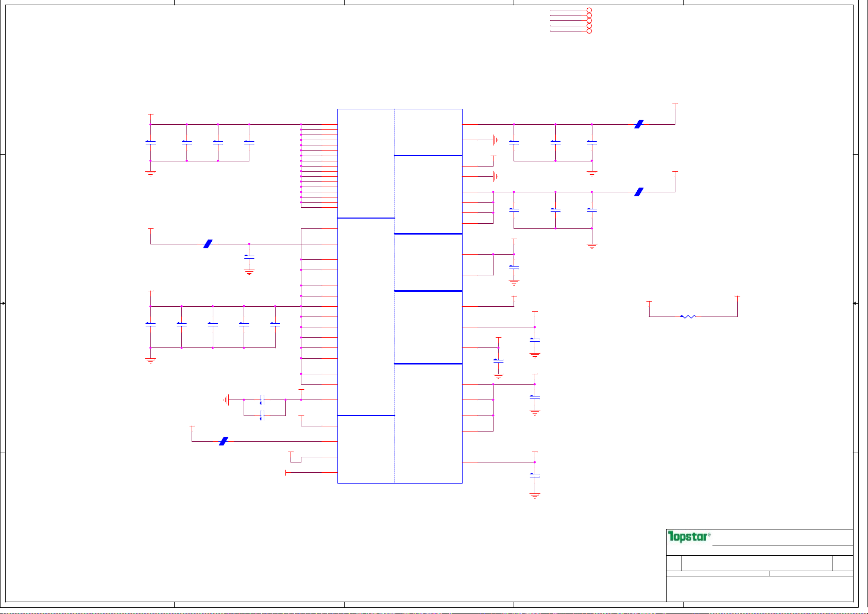Select power symbol left of the resistor
Image resolution: width=868 pixels, height=614 pixels.
tap(649, 303)
